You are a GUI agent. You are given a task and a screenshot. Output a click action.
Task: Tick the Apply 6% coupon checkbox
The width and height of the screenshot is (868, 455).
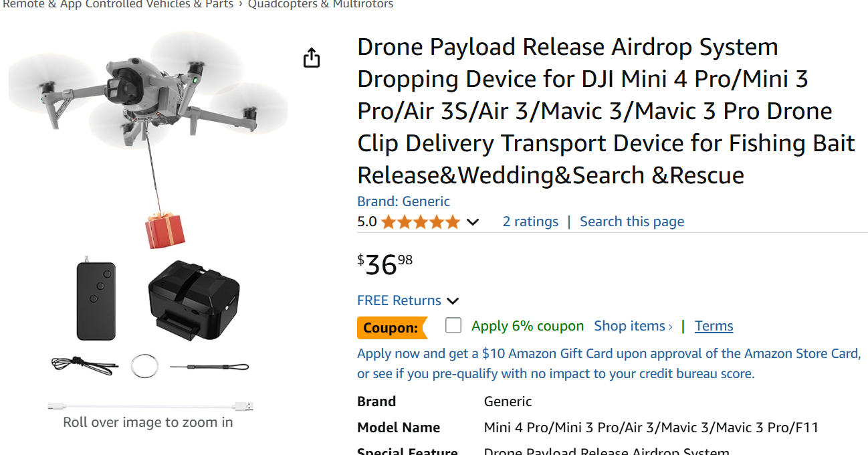(x=453, y=326)
